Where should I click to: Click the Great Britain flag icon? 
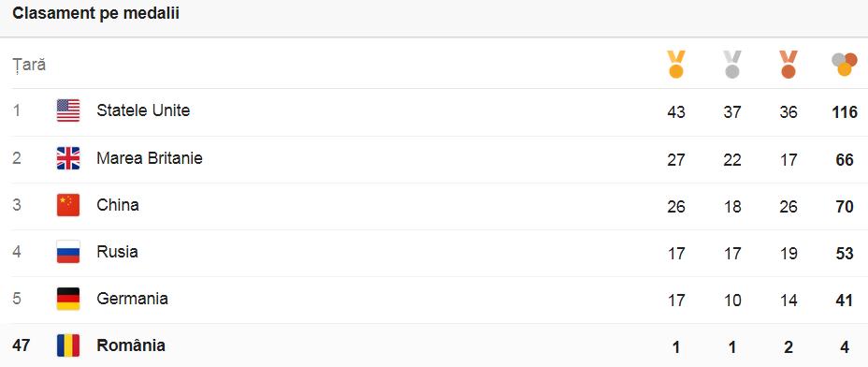point(68,158)
